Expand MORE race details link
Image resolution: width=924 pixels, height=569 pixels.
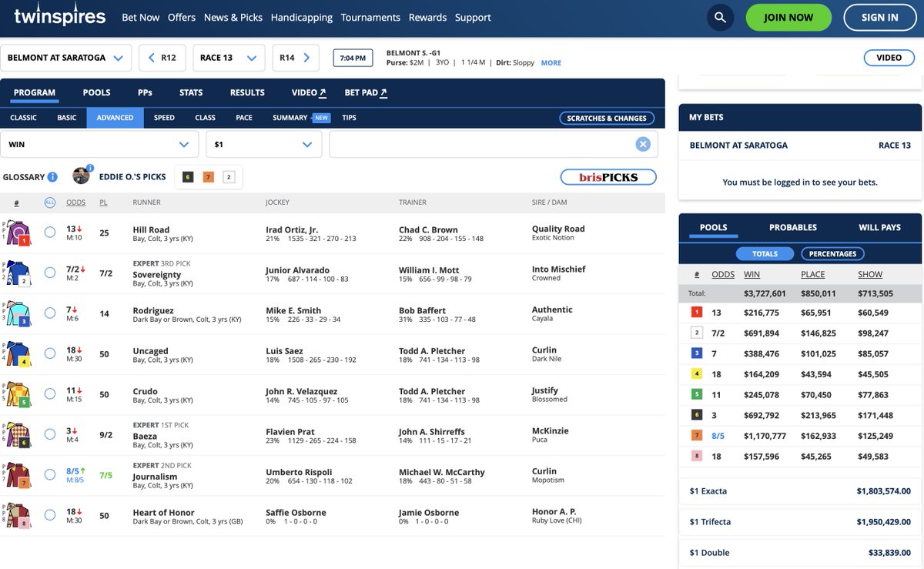coord(551,63)
